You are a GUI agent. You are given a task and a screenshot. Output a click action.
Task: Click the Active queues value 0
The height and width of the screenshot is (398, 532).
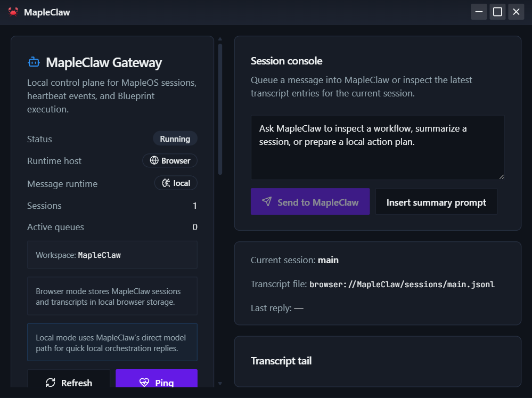tap(195, 227)
